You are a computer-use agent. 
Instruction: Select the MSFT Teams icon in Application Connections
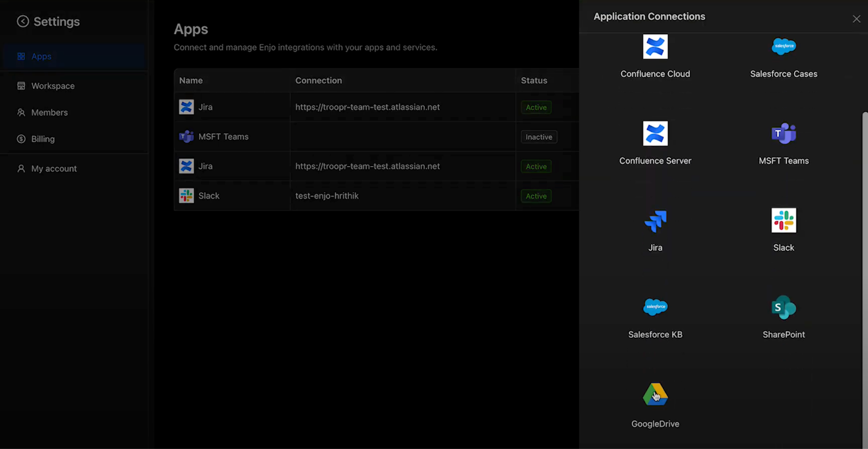[x=784, y=134]
